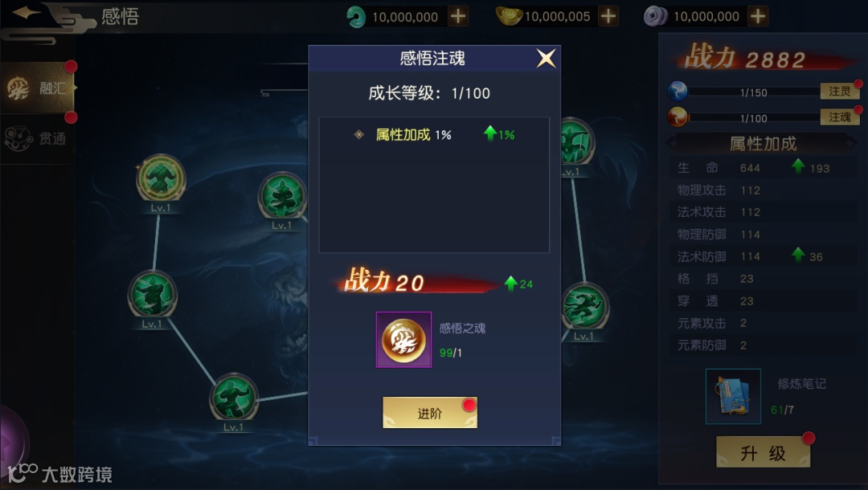
Task: Click the orange 注魂 orb icon
Action: pos(677,116)
